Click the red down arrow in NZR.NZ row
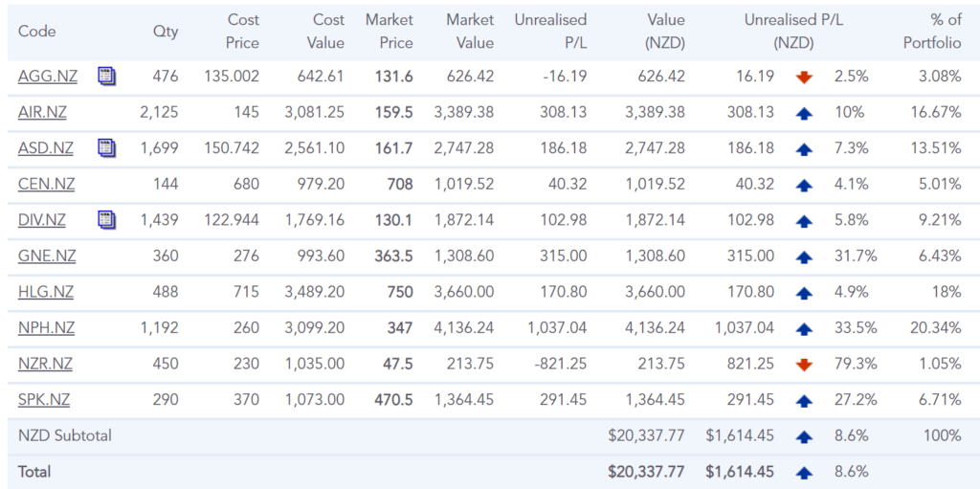The image size is (980, 489). pyautogui.click(x=804, y=365)
